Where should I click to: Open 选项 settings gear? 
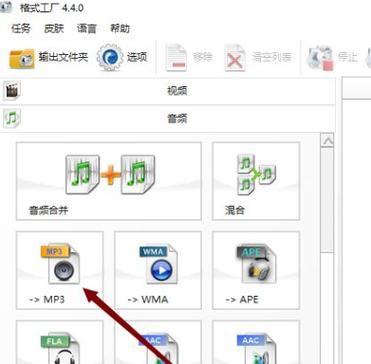tap(122, 57)
